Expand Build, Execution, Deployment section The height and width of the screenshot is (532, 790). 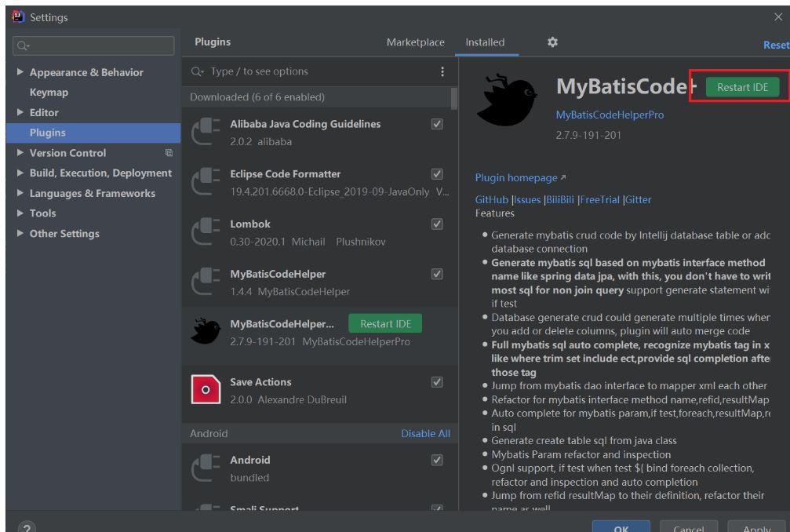(x=20, y=173)
